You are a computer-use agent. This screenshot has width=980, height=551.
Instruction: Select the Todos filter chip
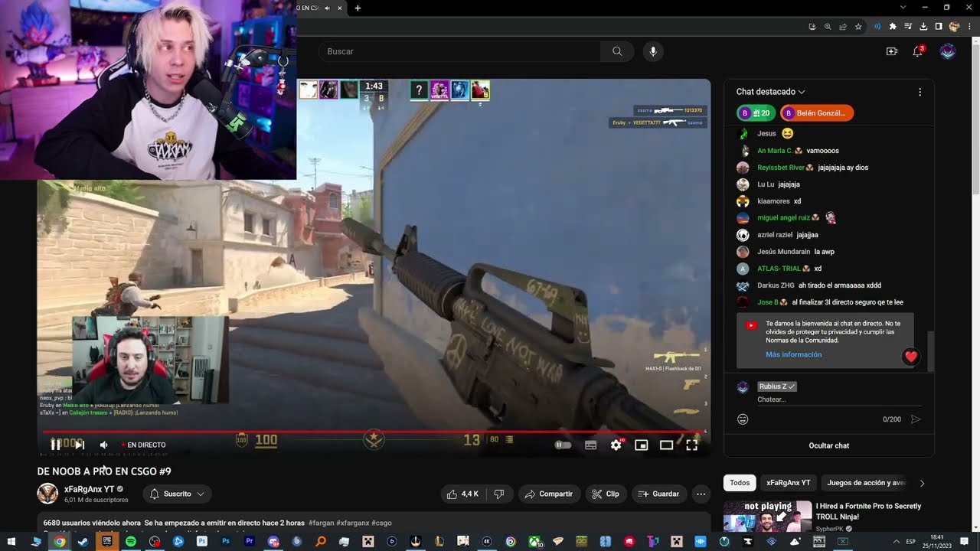coord(740,483)
